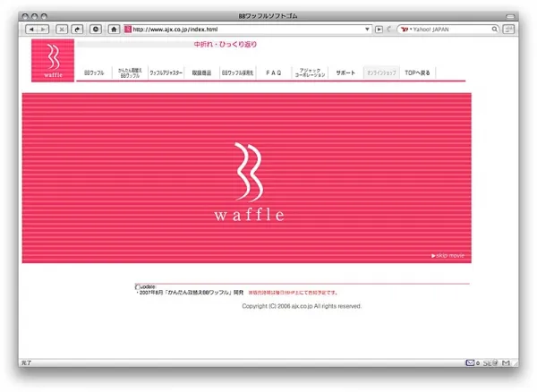The image size is (537, 392).
Task: Click the browser Back arrow button
Action: pyautogui.click(x=31, y=29)
